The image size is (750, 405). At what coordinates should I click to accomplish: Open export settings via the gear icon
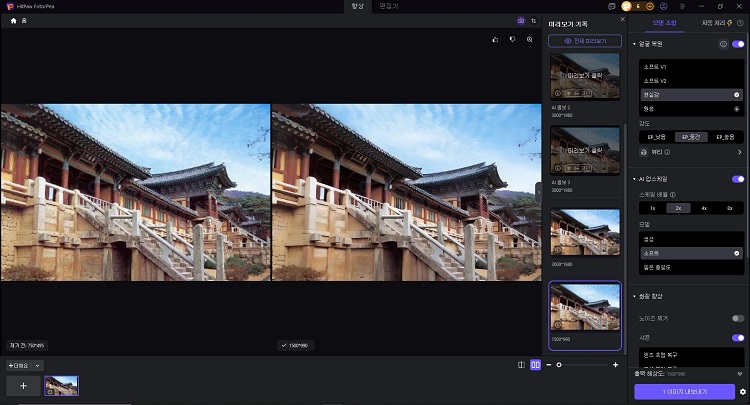click(743, 392)
